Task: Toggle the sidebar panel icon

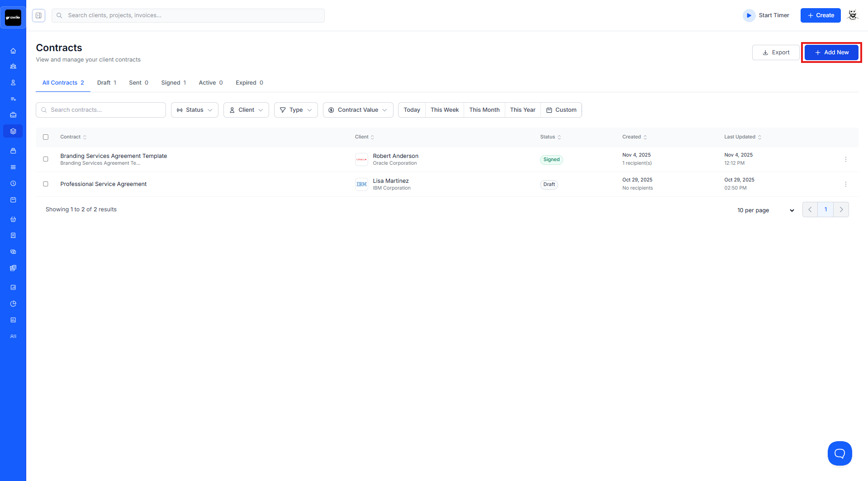Action: [39, 15]
